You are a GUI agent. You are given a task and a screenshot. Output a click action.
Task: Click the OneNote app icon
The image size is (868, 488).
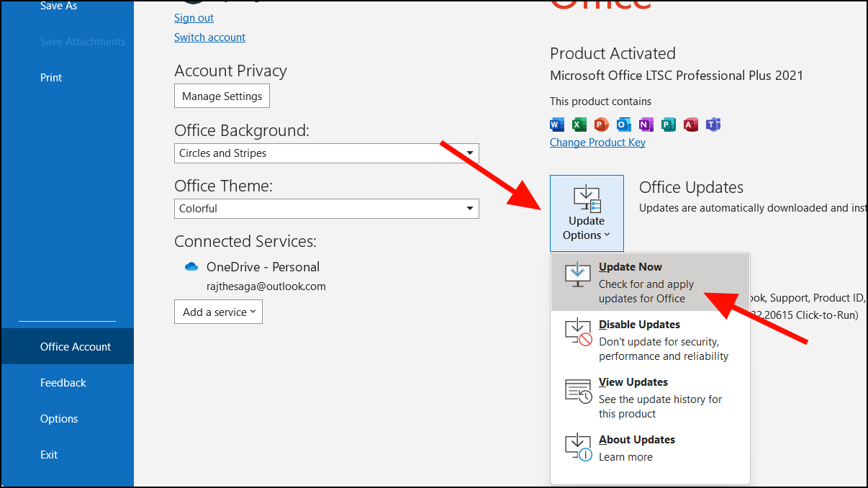[x=646, y=125]
